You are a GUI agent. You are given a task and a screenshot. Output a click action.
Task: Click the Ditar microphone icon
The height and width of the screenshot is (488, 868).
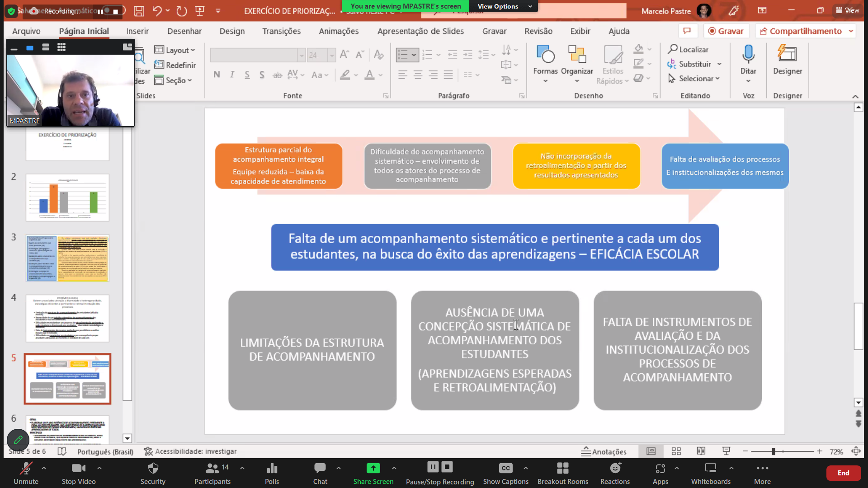tap(748, 63)
